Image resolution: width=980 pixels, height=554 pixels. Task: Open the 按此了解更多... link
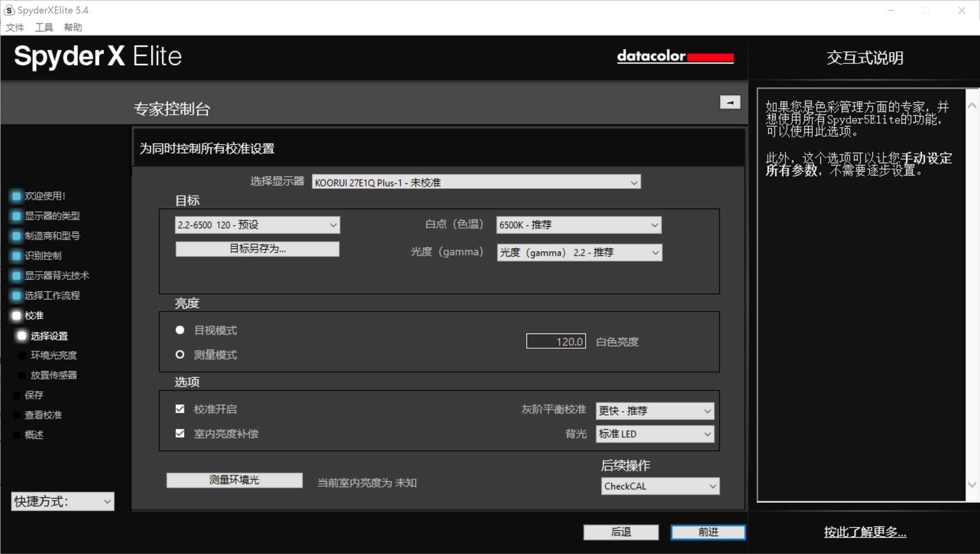point(865,532)
